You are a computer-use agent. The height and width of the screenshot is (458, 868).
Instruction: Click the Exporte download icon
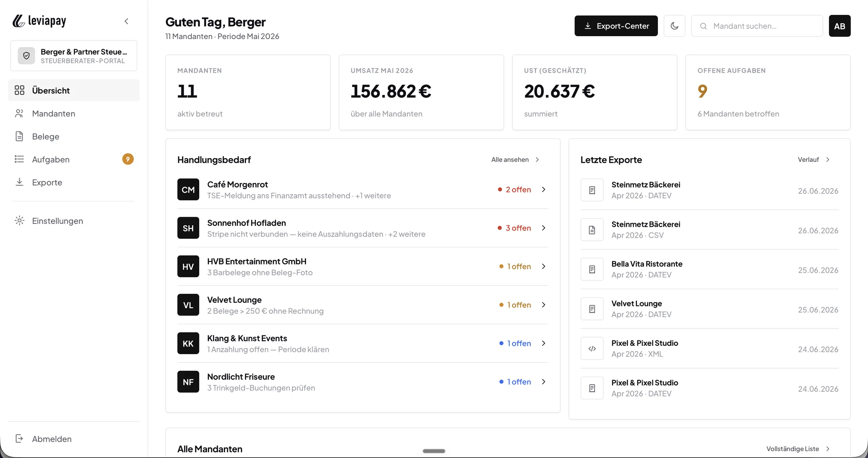[x=20, y=182]
